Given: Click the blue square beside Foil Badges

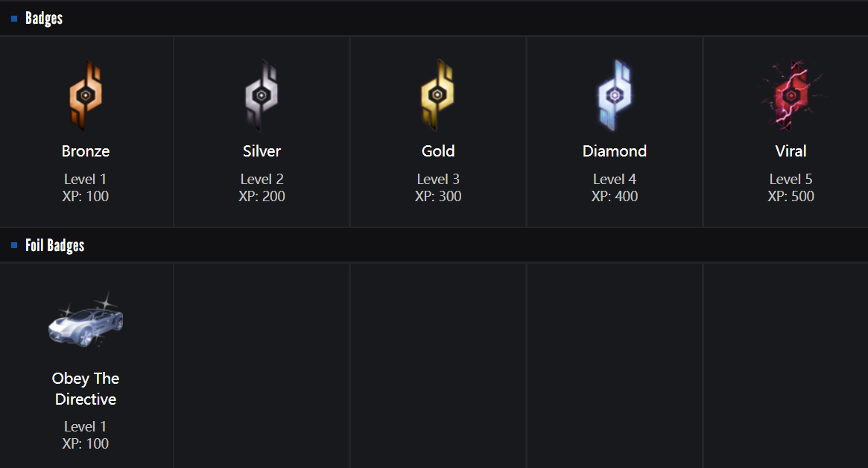Looking at the screenshot, I should (14, 245).
